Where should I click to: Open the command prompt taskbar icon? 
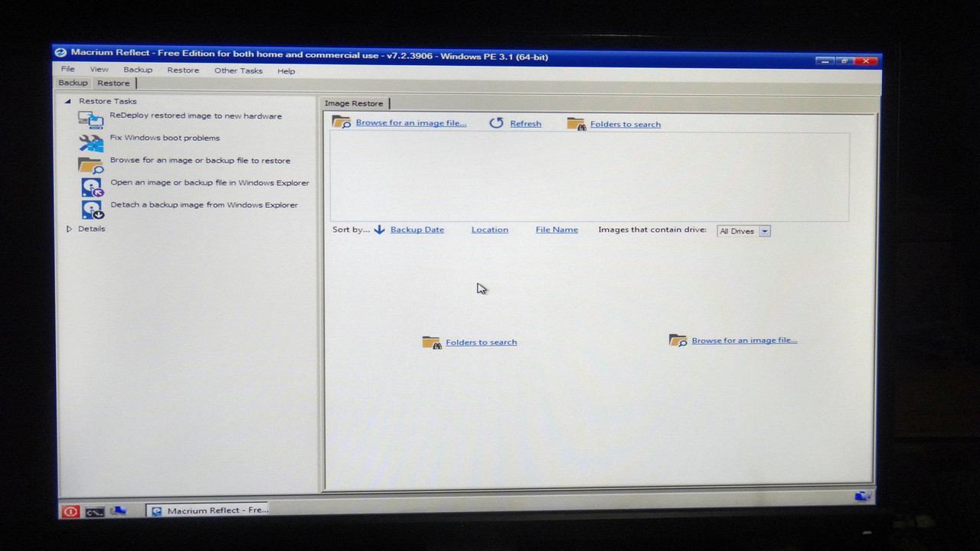coord(95,511)
